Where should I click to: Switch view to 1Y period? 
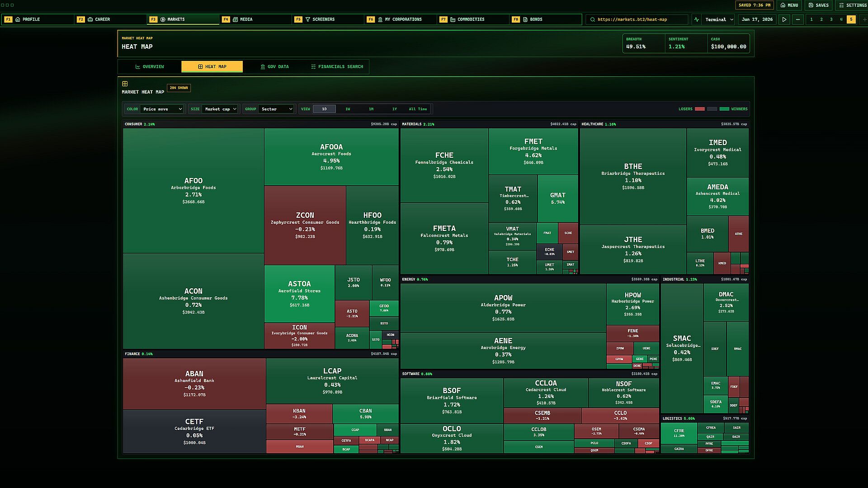[x=394, y=109]
